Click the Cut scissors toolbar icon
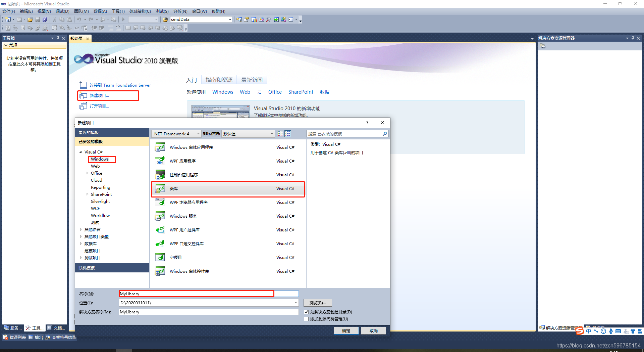644x352 pixels. (x=55, y=19)
